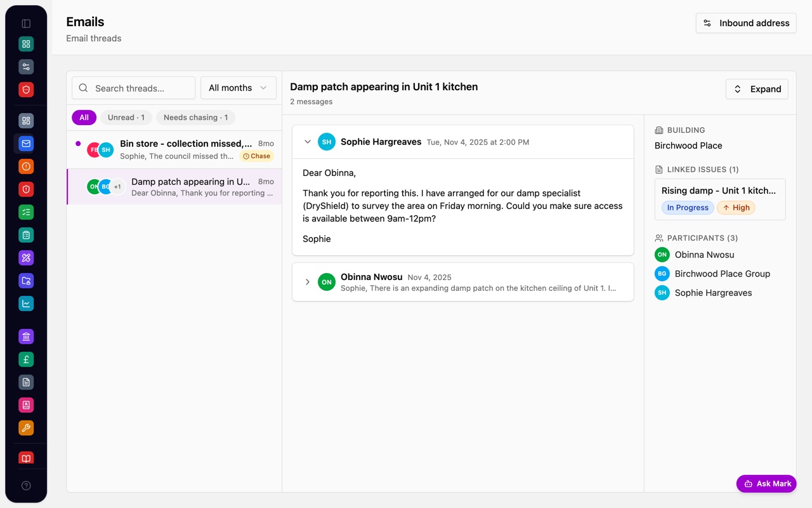Filter by Needs chasing · 1
812x508 pixels.
coord(195,117)
